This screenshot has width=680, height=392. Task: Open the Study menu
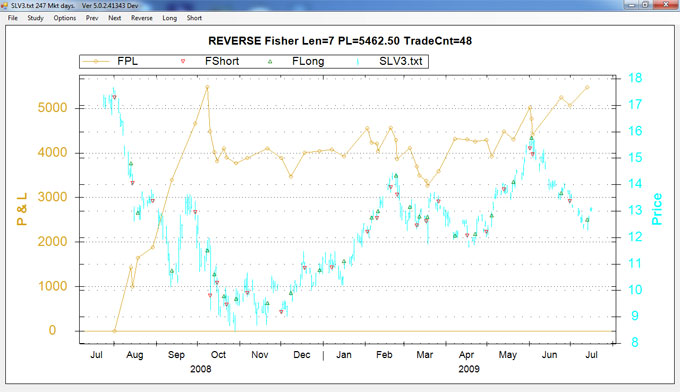[36, 18]
